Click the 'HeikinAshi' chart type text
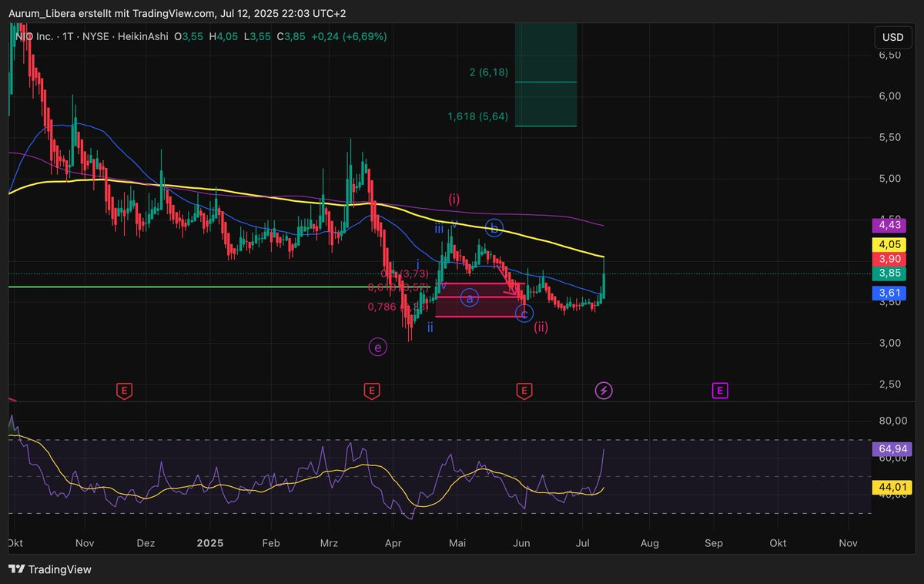 (x=144, y=36)
